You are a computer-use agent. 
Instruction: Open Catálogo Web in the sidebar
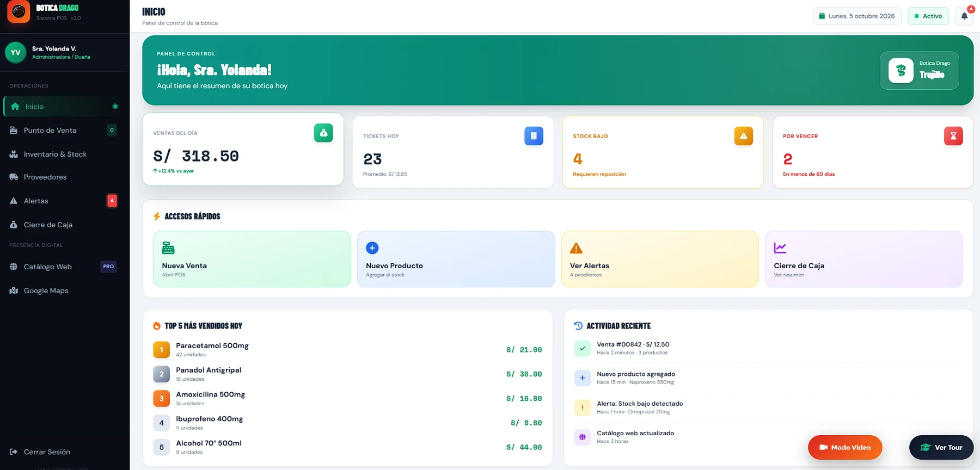[x=65, y=267]
